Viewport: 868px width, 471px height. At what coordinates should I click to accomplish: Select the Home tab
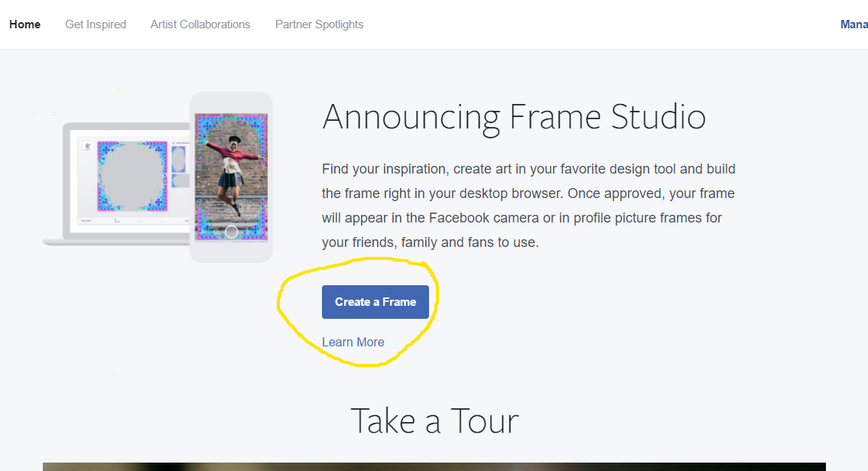tap(24, 24)
